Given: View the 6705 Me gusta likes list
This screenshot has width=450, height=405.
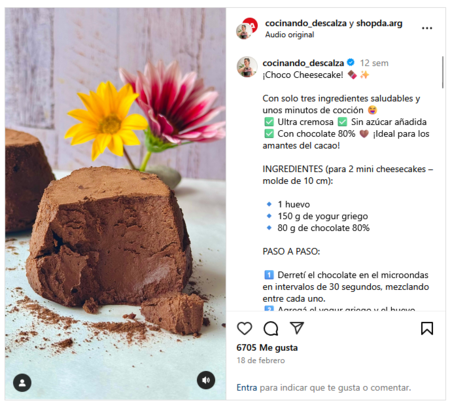Looking at the screenshot, I should coord(267,348).
